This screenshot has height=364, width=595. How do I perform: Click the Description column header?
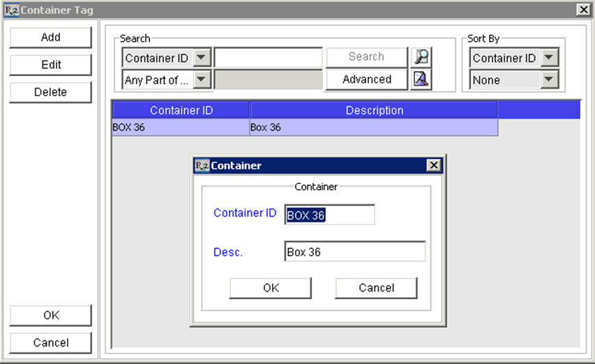[x=374, y=110]
